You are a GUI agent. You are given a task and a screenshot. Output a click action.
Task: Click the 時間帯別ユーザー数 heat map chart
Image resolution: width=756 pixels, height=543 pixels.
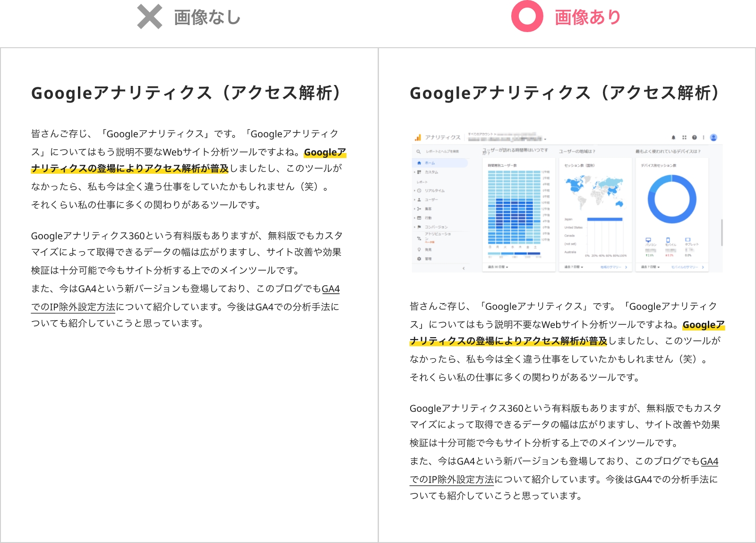tap(515, 207)
